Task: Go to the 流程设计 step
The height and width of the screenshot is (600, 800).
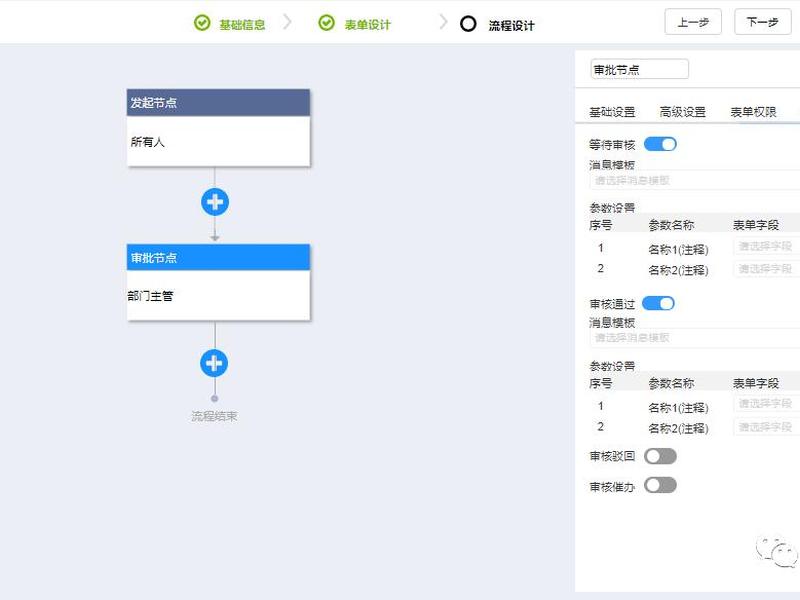Action: [512, 26]
